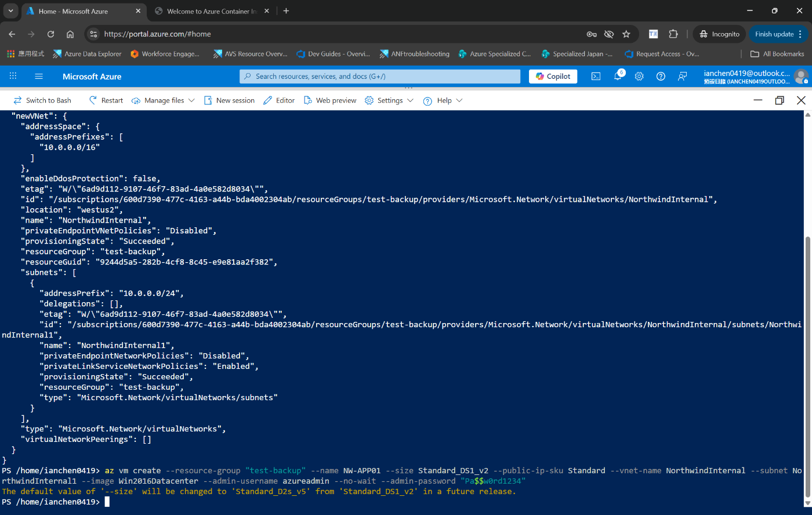Open the Cloud Shell Editor
The image size is (812, 515).
pyautogui.click(x=279, y=100)
